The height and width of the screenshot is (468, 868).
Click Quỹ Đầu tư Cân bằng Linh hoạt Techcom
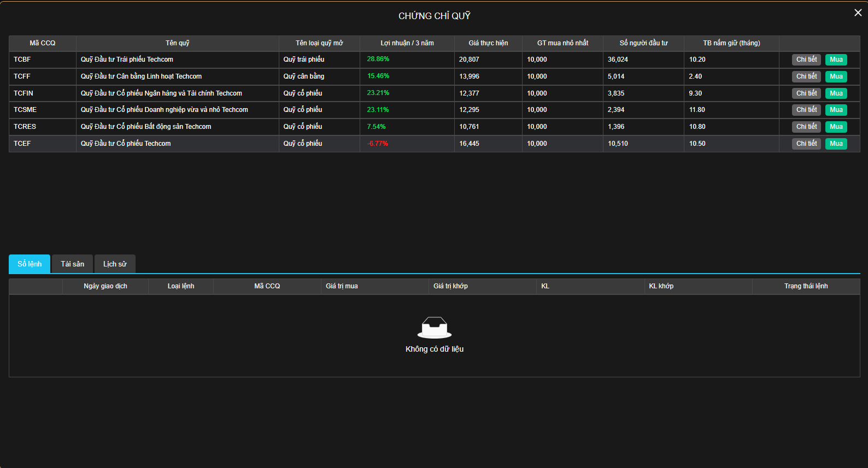[x=141, y=76]
